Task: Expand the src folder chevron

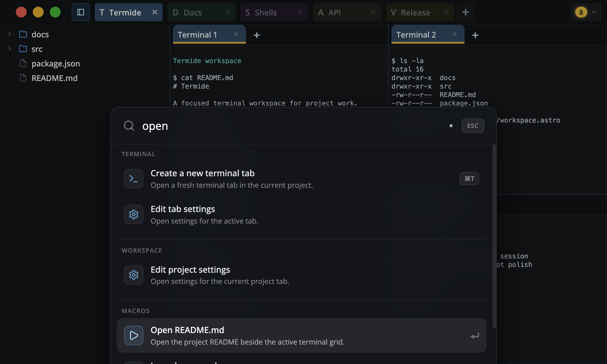Action: click(x=10, y=49)
